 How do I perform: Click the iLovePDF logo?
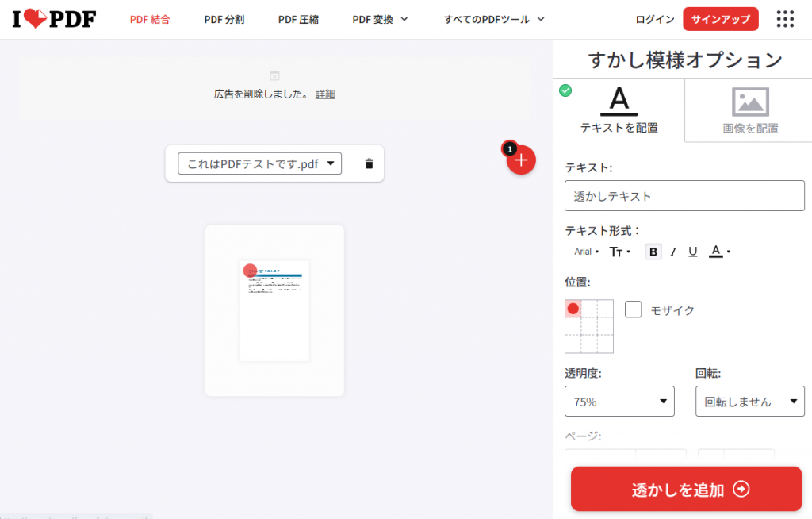point(54,19)
